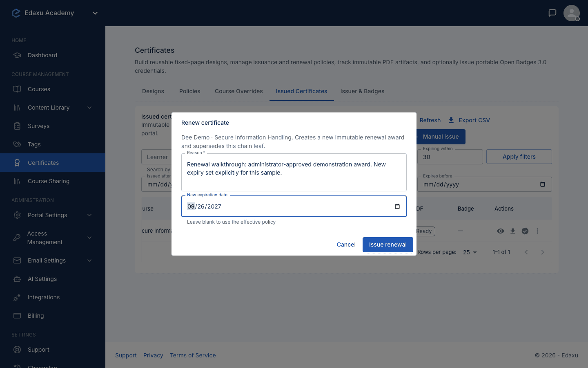Viewport: 588px width, 368px height.
Task: Switch to the Policies tab
Action: pyautogui.click(x=190, y=91)
